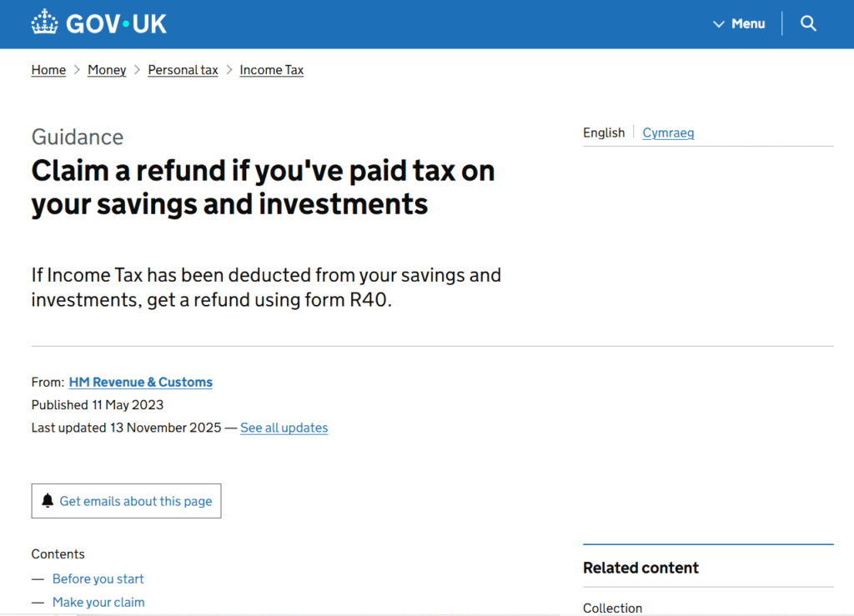Open the Before you start contents link
Viewport: 854px width, 616px height.
coord(98,578)
